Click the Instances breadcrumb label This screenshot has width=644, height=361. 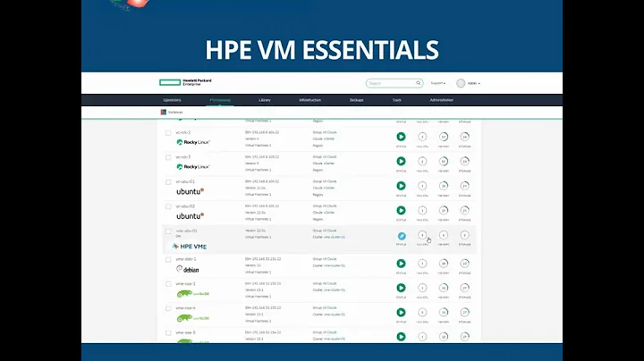[175, 112]
